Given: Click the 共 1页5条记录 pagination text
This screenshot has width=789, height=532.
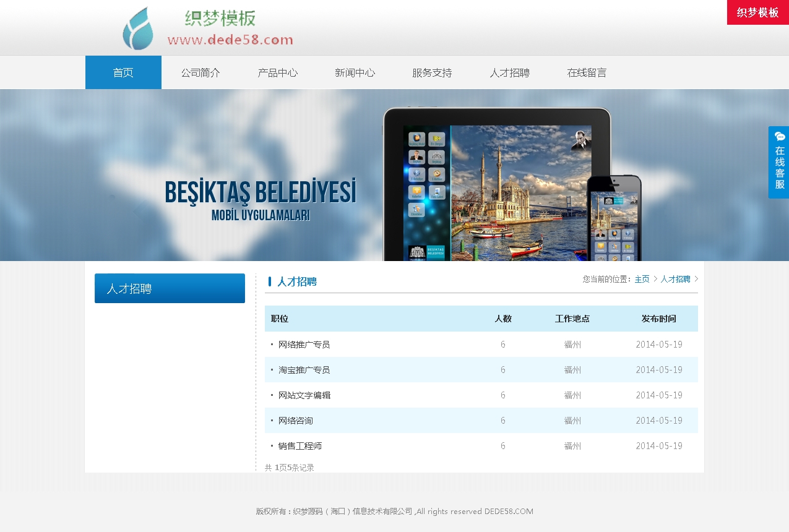Looking at the screenshot, I should tap(290, 468).
